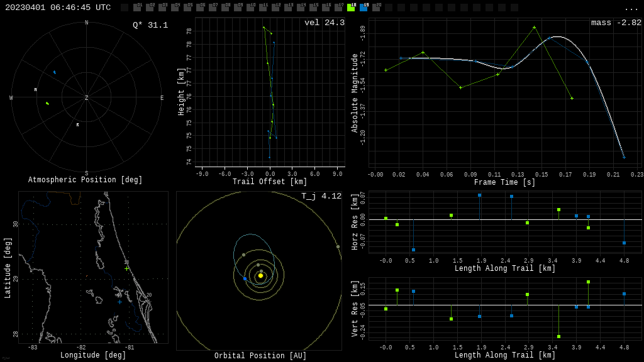
Task: Click the zenith Z at polar plot center
Action: pos(86,98)
